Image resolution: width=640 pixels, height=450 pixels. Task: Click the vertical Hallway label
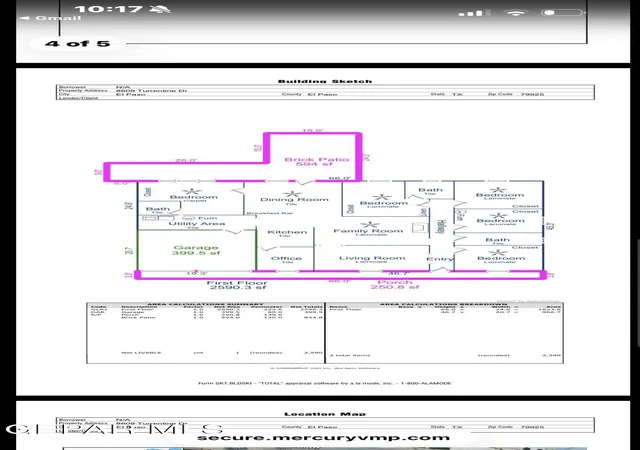click(x=441, y=226)
